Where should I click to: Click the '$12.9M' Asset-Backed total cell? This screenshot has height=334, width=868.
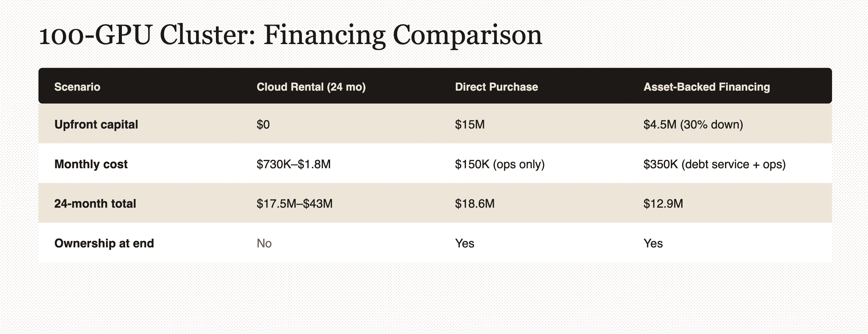[663, 204]
